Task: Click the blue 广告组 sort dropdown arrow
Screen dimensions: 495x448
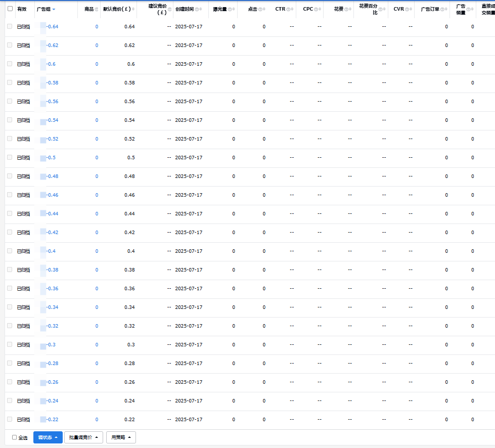Action: pos(54,10)
